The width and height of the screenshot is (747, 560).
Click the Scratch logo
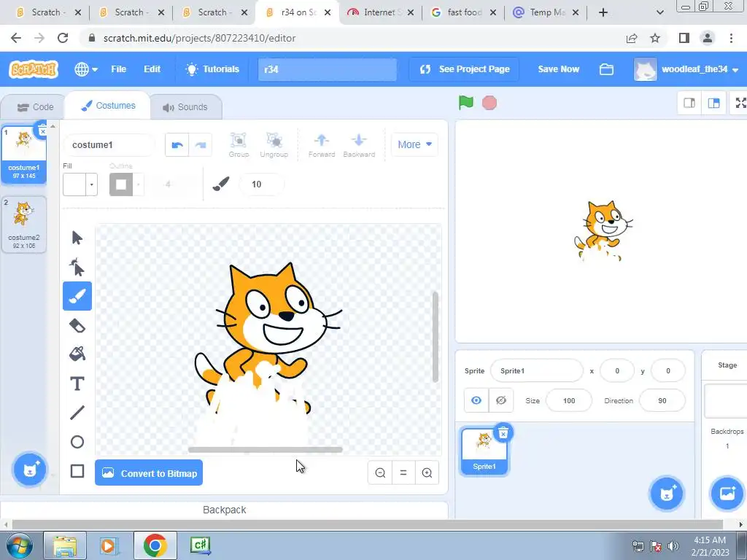[34, 69]
